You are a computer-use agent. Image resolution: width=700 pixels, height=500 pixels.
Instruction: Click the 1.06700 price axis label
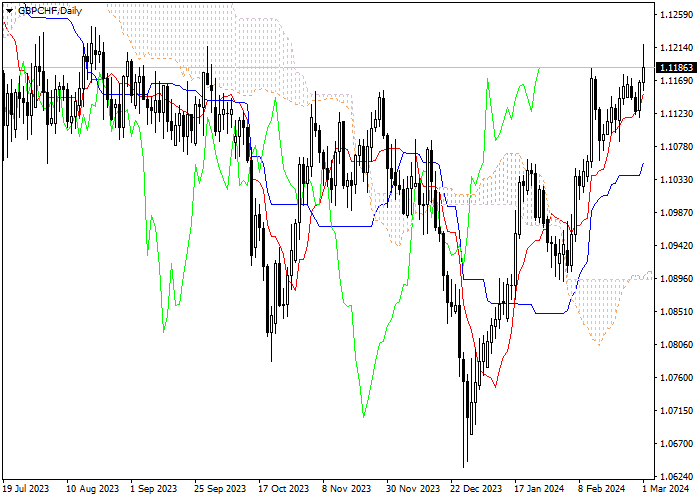676,444
